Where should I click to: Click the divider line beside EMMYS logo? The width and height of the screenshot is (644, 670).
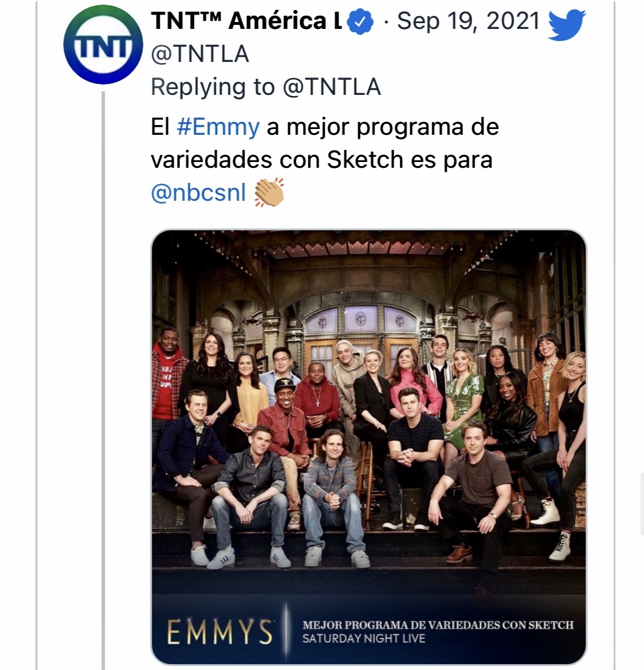(287, 631)
